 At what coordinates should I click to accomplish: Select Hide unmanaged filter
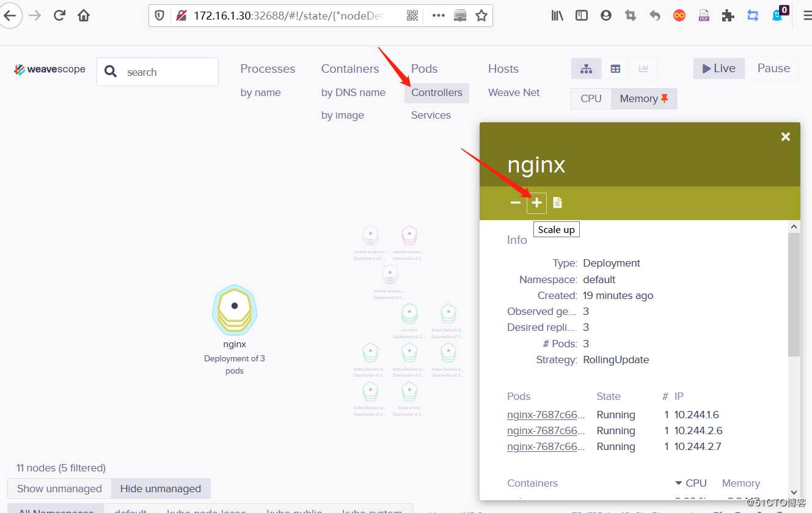(161, 489)
